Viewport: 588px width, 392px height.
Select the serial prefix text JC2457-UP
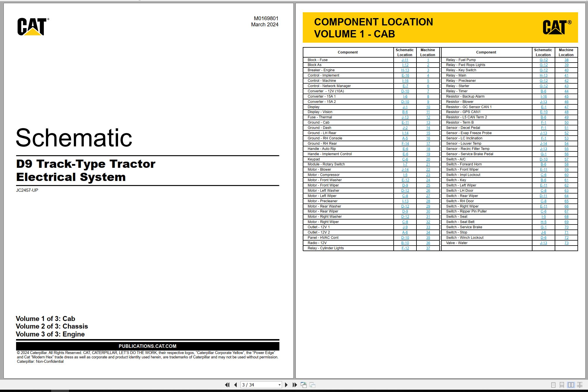tap(27, 190)
